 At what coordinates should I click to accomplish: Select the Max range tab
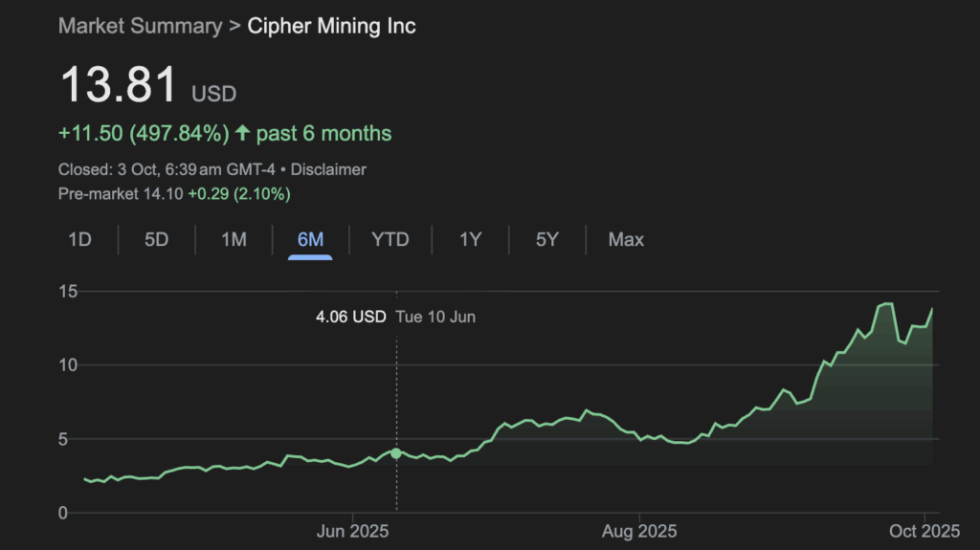(x=626, y=239)
